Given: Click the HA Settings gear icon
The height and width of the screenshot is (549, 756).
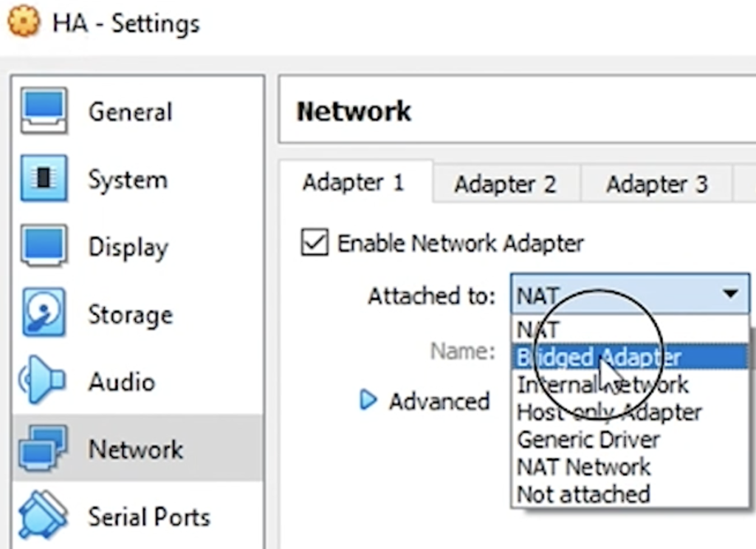Looking at the screenshot, I should [x=23, y=21].
